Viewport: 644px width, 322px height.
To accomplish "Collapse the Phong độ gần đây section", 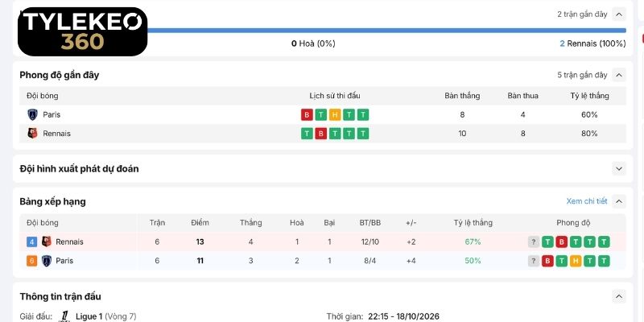I will pyautogui.click(x=619, y=75).
